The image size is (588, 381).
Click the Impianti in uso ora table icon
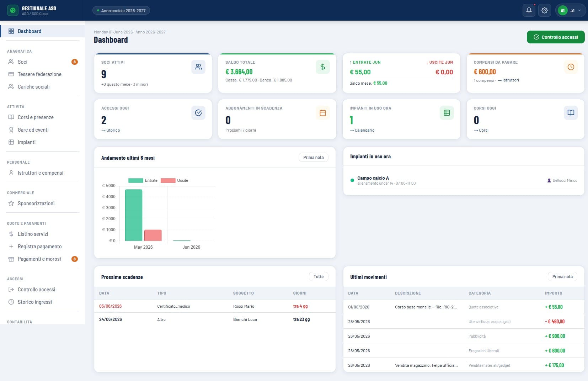point(447,113)
